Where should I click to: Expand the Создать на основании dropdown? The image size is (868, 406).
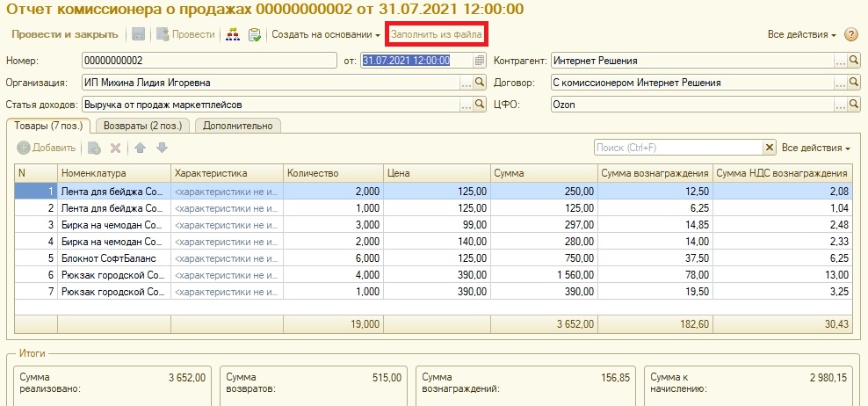325,34
